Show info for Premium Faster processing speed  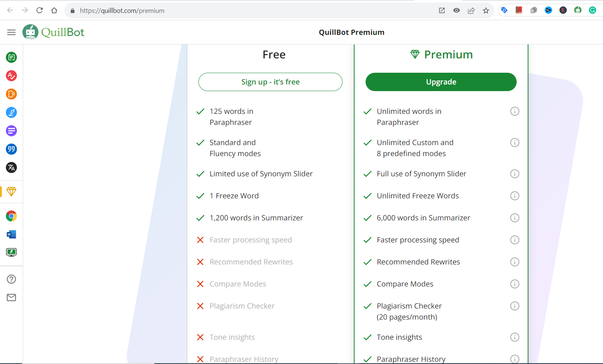click(x=515, y=240)
